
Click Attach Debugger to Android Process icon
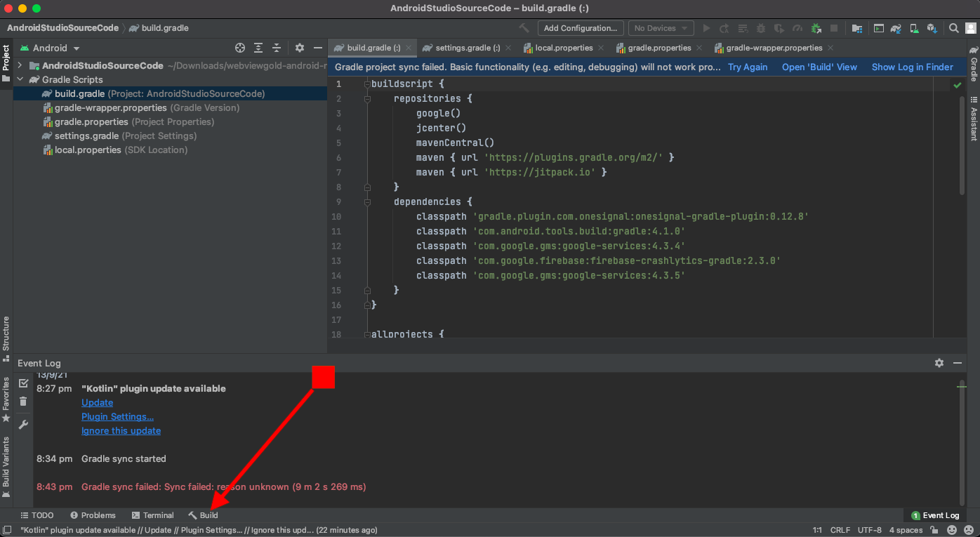pos(816,28)
